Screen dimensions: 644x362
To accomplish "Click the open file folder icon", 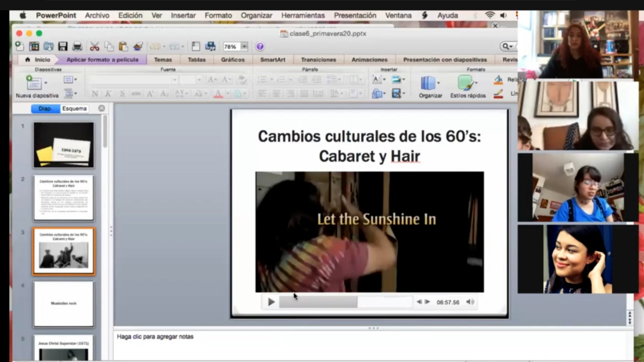I will click(48, 46).
